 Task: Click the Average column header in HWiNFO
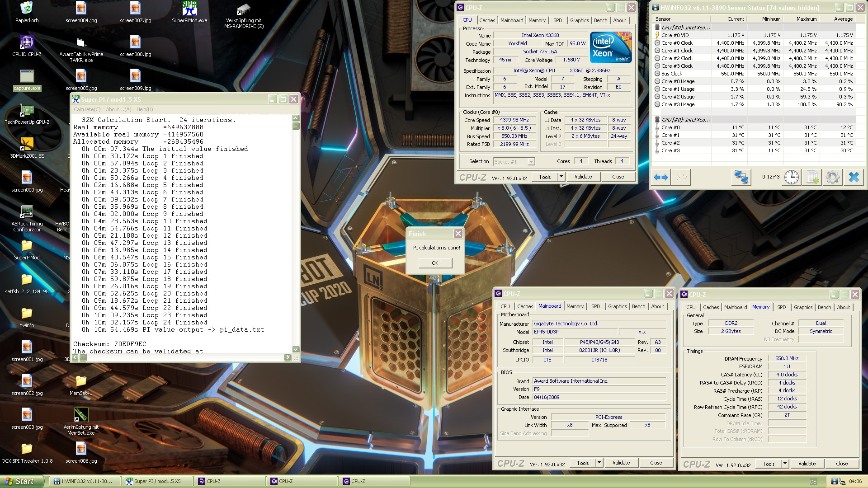838,19
